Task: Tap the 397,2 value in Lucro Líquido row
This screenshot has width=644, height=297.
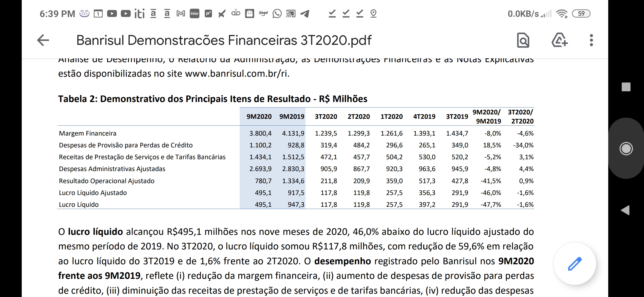Action: pos(427,205)
